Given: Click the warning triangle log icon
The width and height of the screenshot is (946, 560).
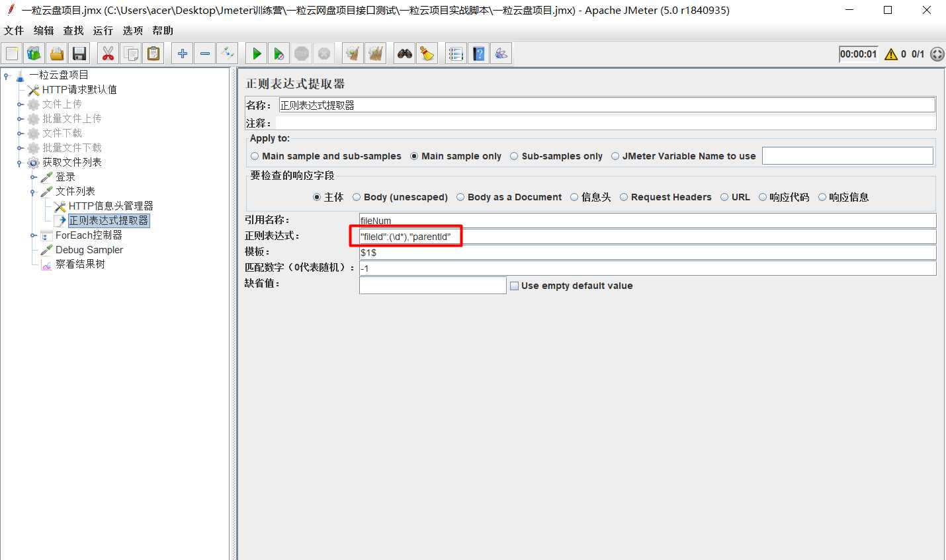Looking at the screenshot, I should [x=891, y=54].
